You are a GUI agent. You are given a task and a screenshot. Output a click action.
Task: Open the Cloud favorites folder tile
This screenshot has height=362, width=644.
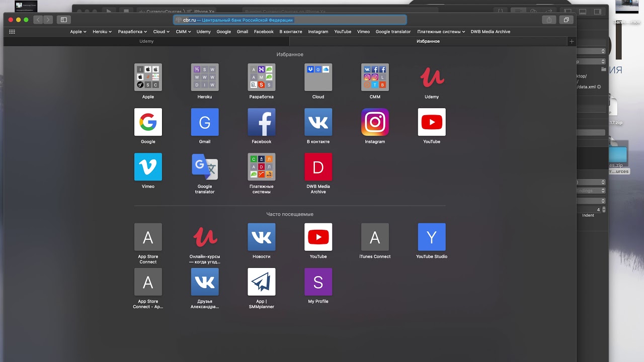[318, 77]
